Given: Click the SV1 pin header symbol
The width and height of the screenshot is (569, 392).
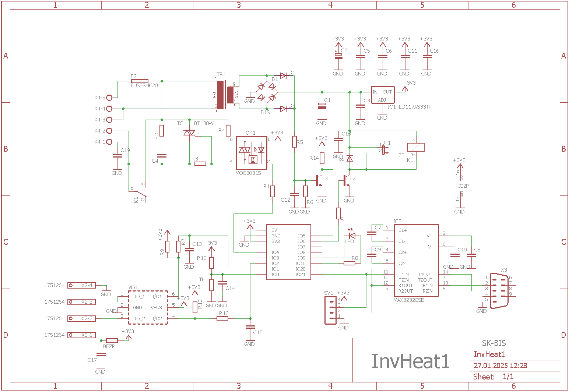Looking at the screenshot, I should pyautogui.click(x=330, y=310).
